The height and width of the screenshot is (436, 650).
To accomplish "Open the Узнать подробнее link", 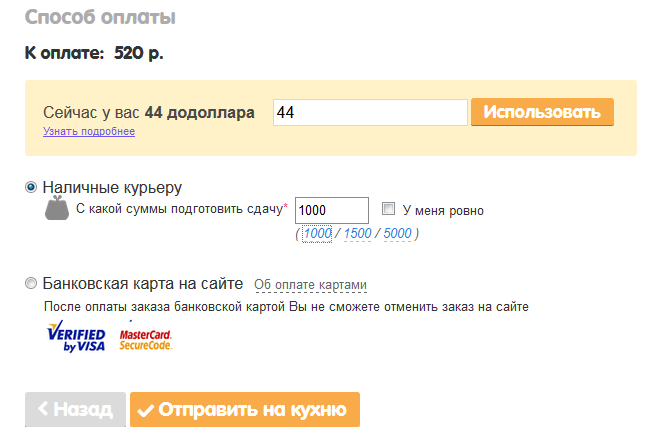I will tap(89, 131).
